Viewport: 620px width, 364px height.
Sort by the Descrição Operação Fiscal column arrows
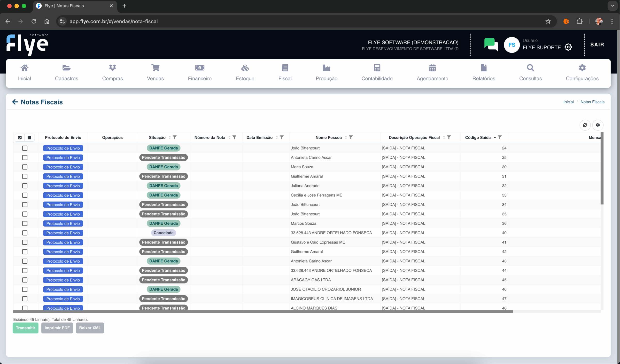coord(444,137)
